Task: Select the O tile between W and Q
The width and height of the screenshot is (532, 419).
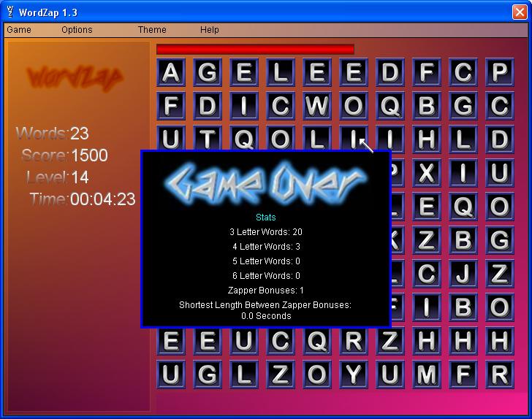Action: (354, 106)
